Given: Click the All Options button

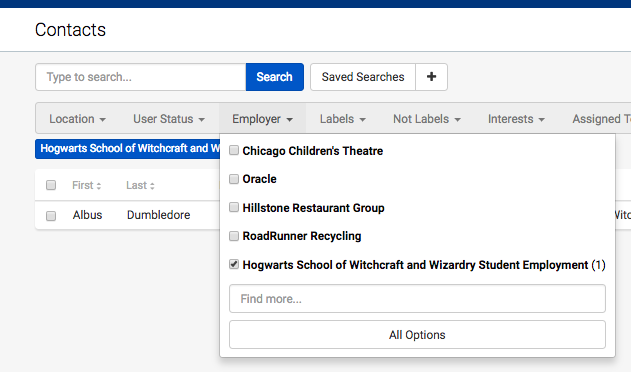Looking at the screenshot, I should [x=417, y=335].
